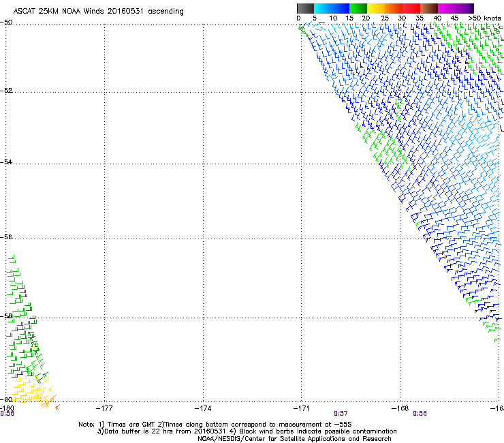Click the '-177' longitude axis label

(x=104, y=408)
